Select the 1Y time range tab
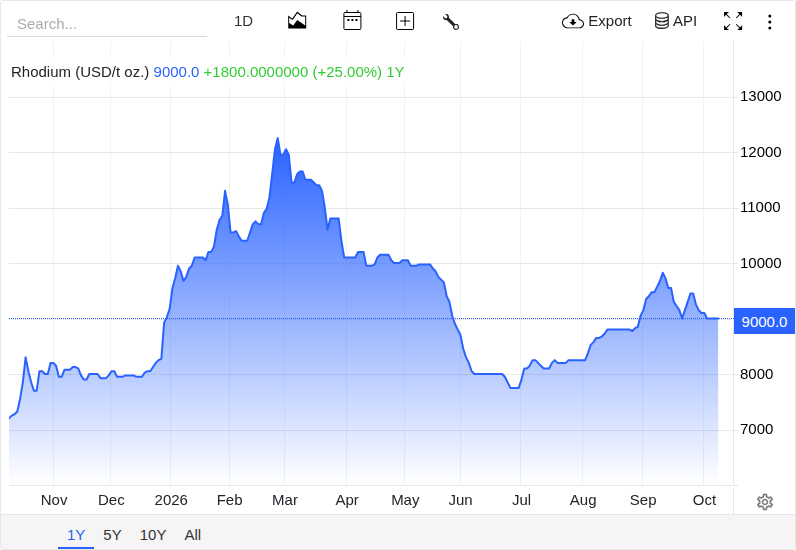The image size is (796, 550). tap(76, 535)
